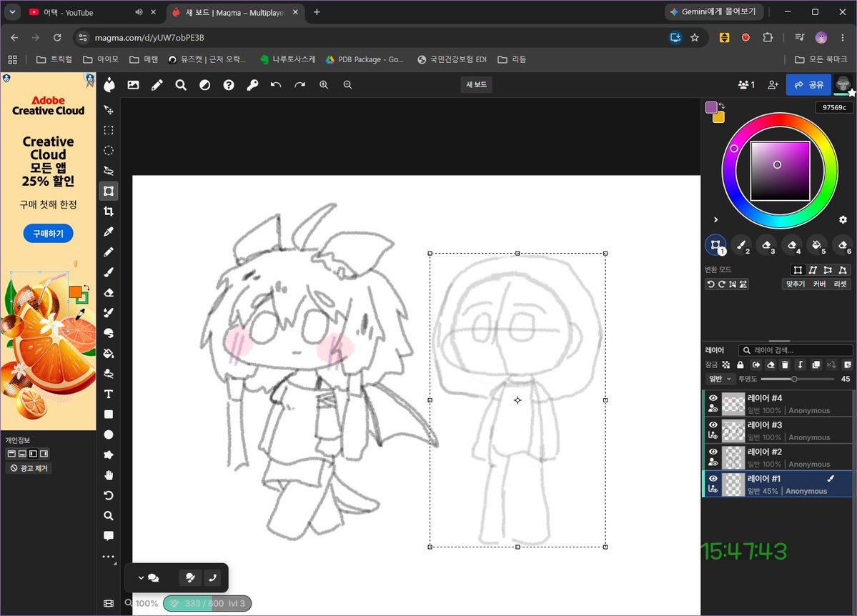This screenshot has width=857, height=616.
Task: Click the 커버 cover button
Action: point(818,284)
